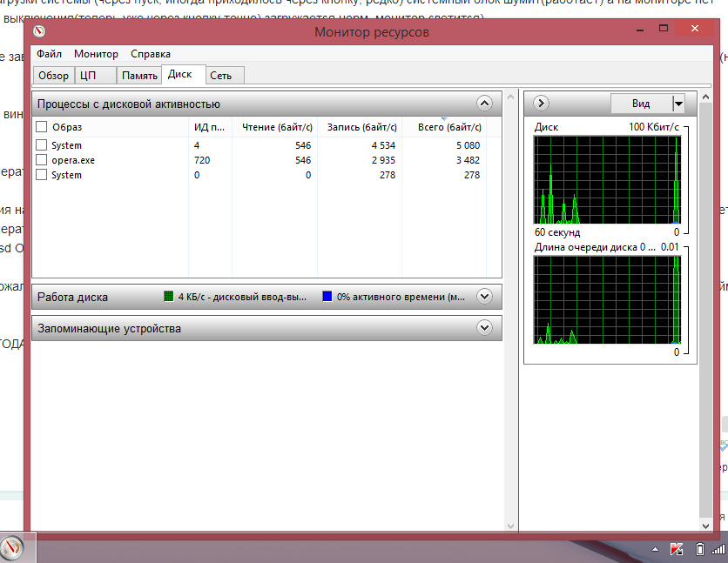Click the Работа диска header label

pyautogui.click(x=72, y=297)
